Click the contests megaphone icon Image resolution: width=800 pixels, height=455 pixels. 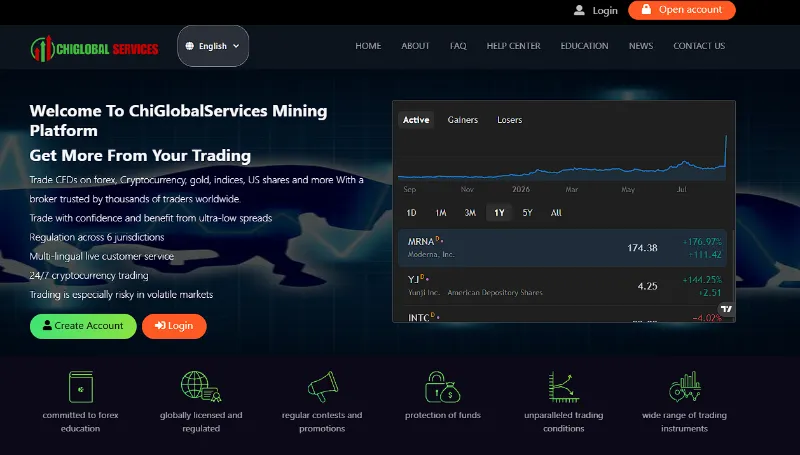(322, 387)
